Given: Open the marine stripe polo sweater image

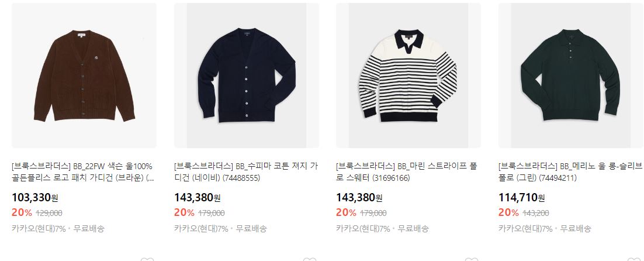Looking at the screenshot, I should [408, 75].
